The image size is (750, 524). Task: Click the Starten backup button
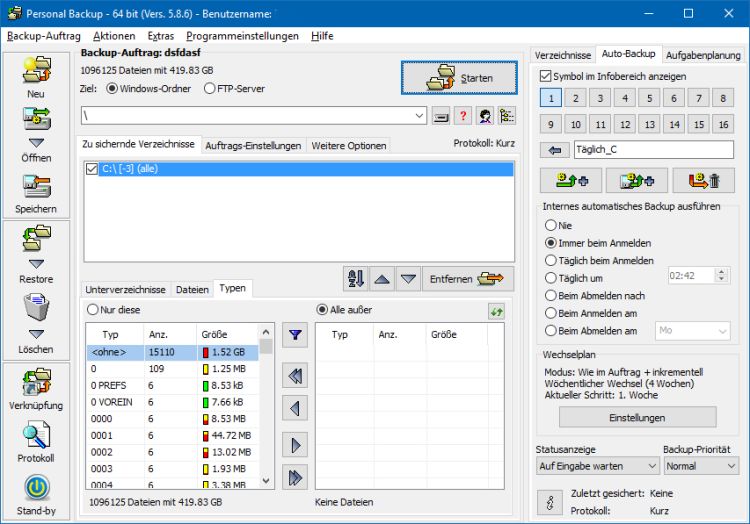point(459,78)
